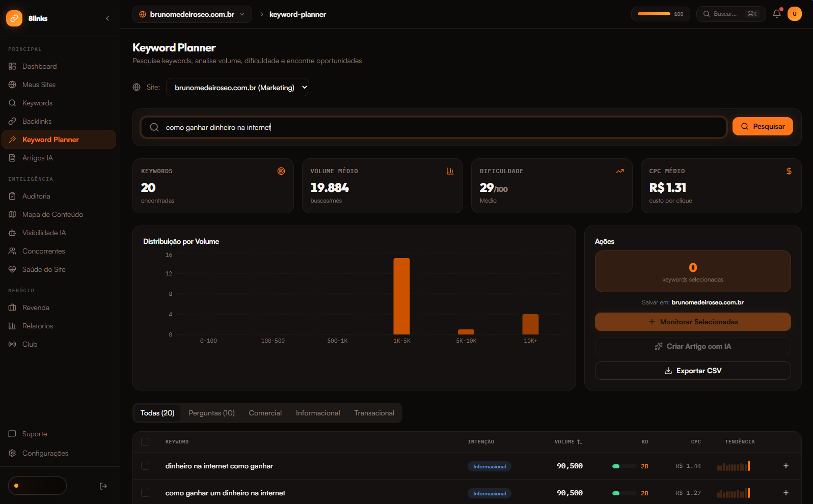Open the Buscar search field
The height and width of the screenshot is (504, 813).
[731, 14]
